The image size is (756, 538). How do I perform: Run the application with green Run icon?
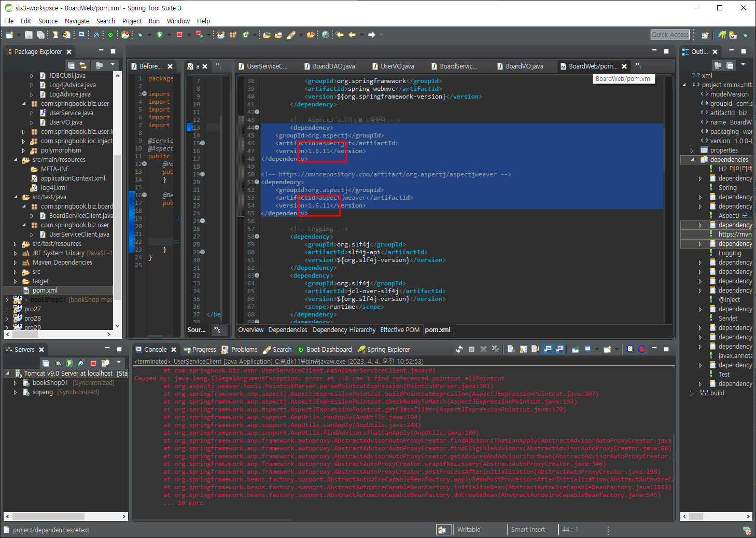coord(160,35)
